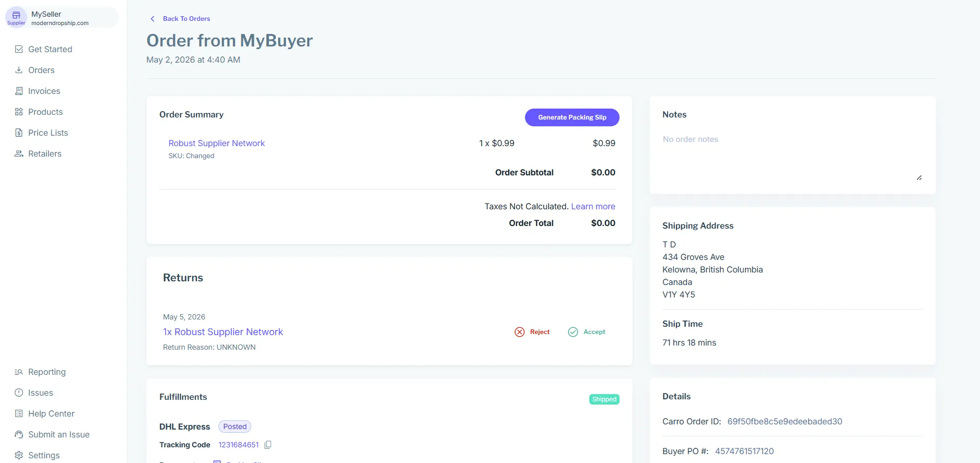Click the 'Return Reason: UNKNOWN' text
The image size is (980, 463).
pyautogui.click(x=209, y=347)
